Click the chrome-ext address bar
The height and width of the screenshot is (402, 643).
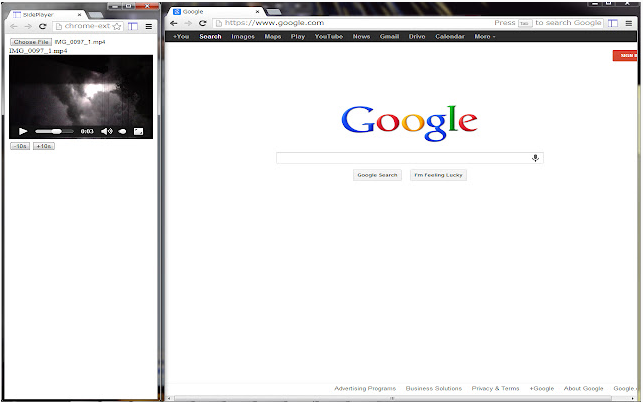click(88, 26)
